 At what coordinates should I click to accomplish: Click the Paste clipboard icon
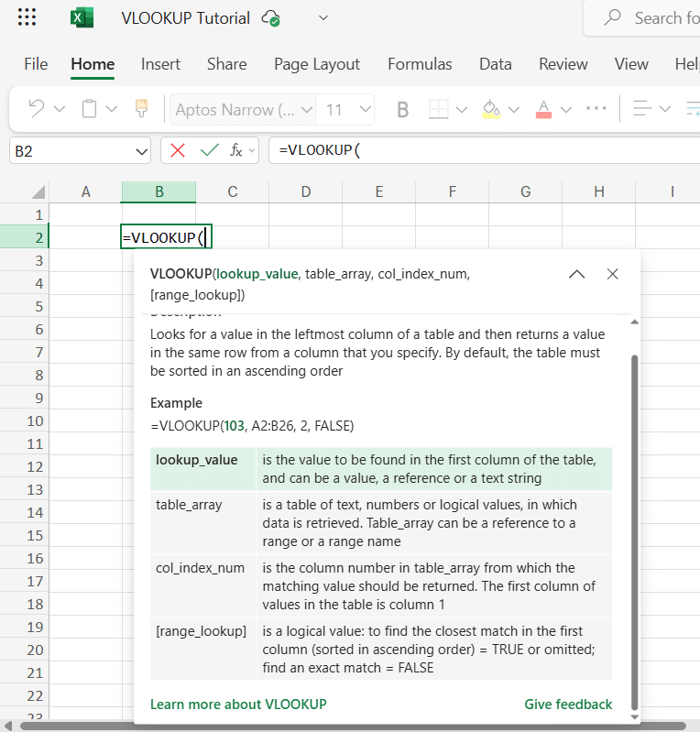click(89, 109)
